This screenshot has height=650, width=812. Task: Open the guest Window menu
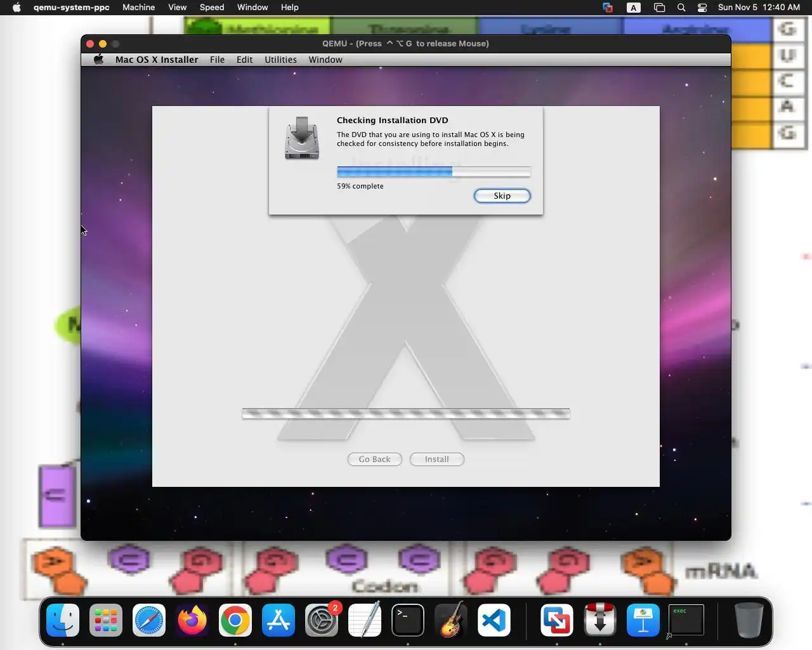325,60
